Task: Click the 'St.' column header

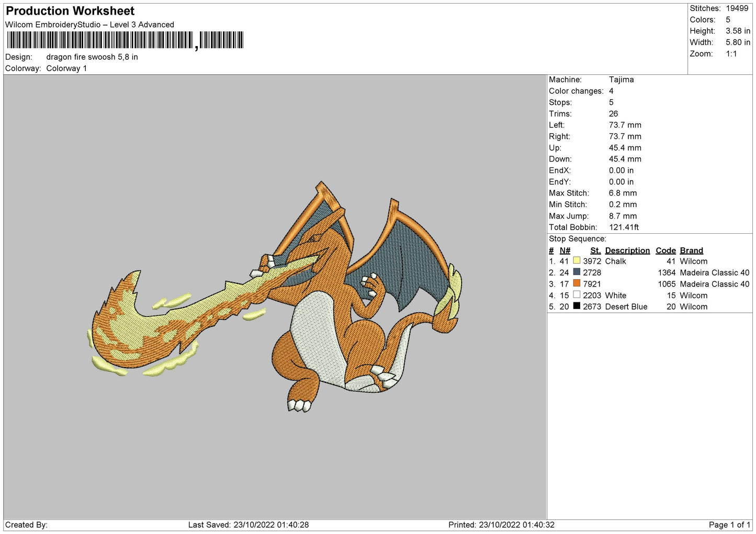Action: click(595, 251)
